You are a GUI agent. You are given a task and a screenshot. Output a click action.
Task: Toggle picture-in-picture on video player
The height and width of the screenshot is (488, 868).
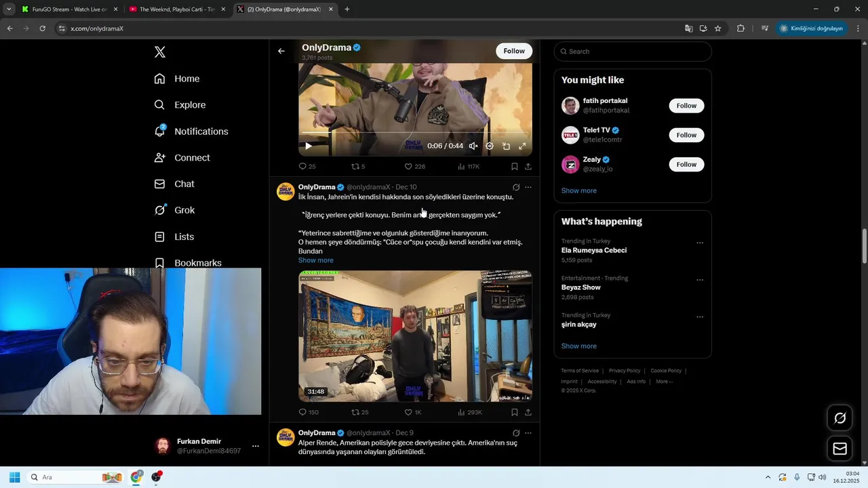click(x=506, y=146)
